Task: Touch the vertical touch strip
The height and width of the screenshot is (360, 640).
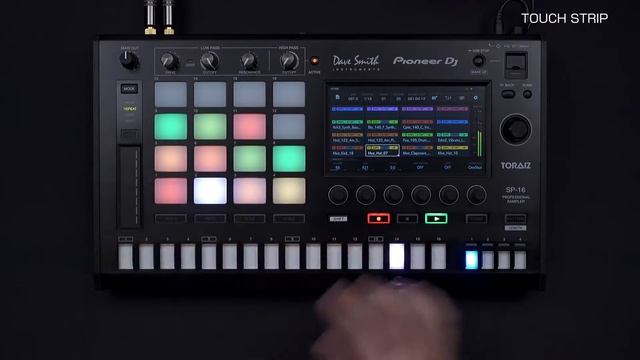Action: (x=130, y=187)
